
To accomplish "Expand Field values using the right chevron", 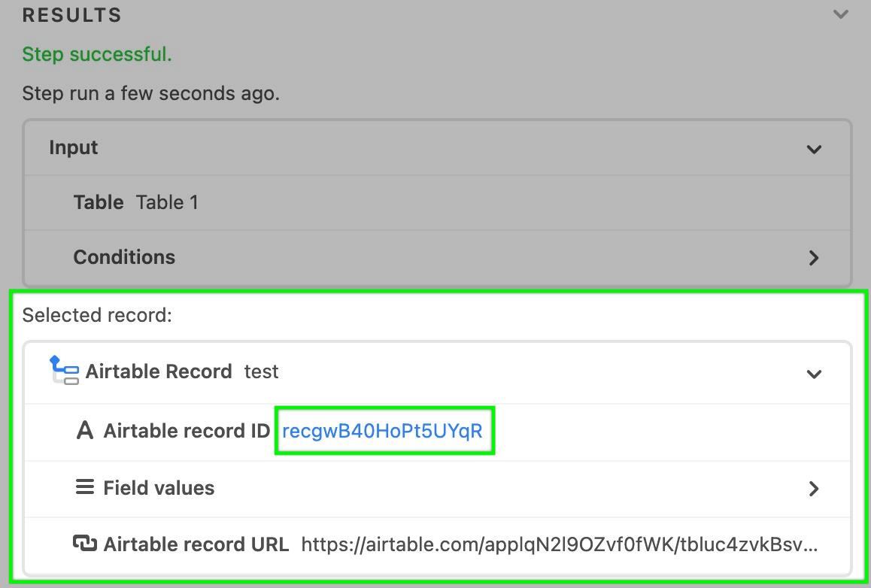I will [814, 489].
